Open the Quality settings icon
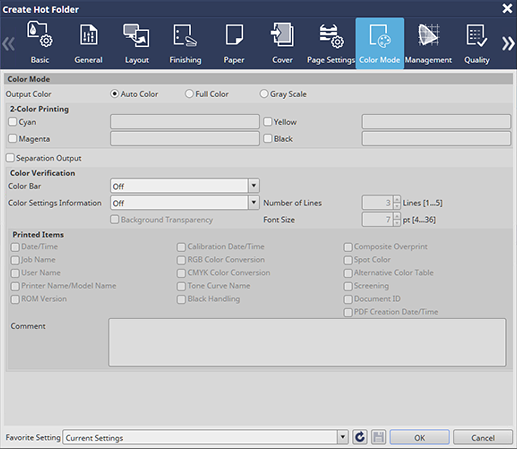The image size is (517, 449). pyautogui.click(x=477, y=35)
